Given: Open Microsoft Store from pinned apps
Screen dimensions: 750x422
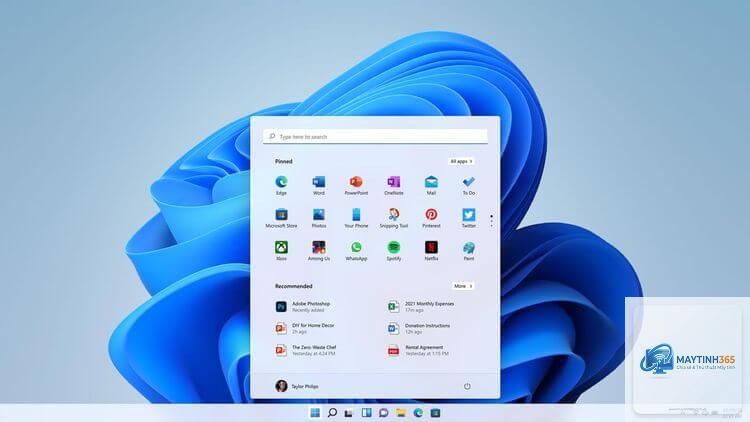Looking at the screenshot, I should [281, 218].
